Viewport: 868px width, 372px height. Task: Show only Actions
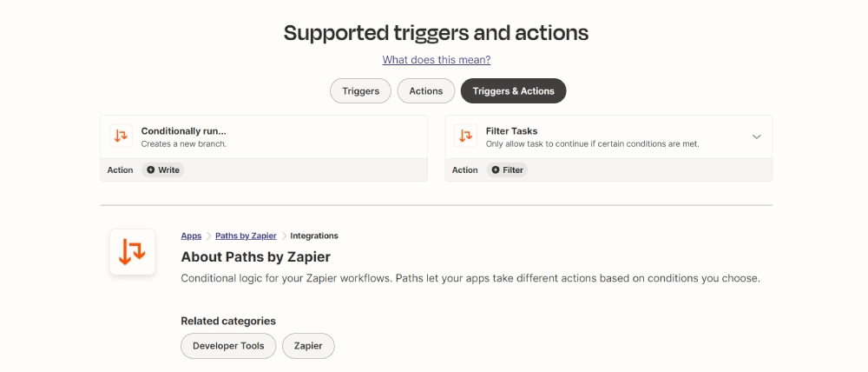pyautogui.click(x=425, y=90)
